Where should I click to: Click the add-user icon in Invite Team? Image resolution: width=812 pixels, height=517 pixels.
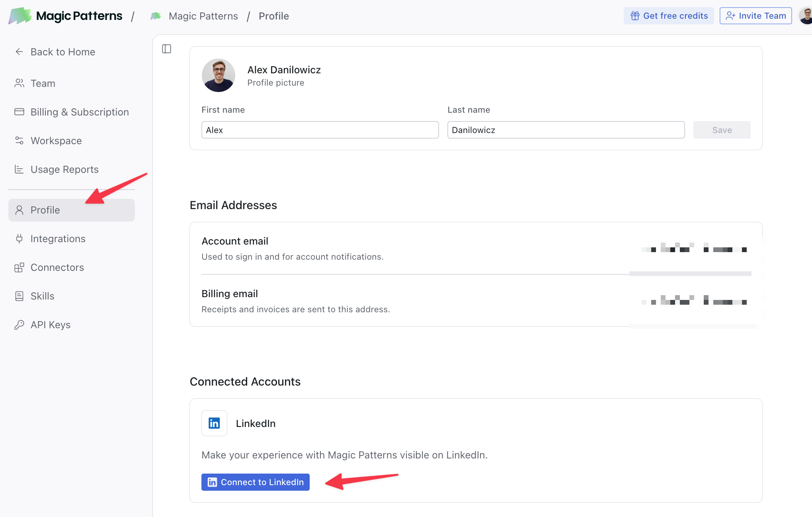[730, 16]
